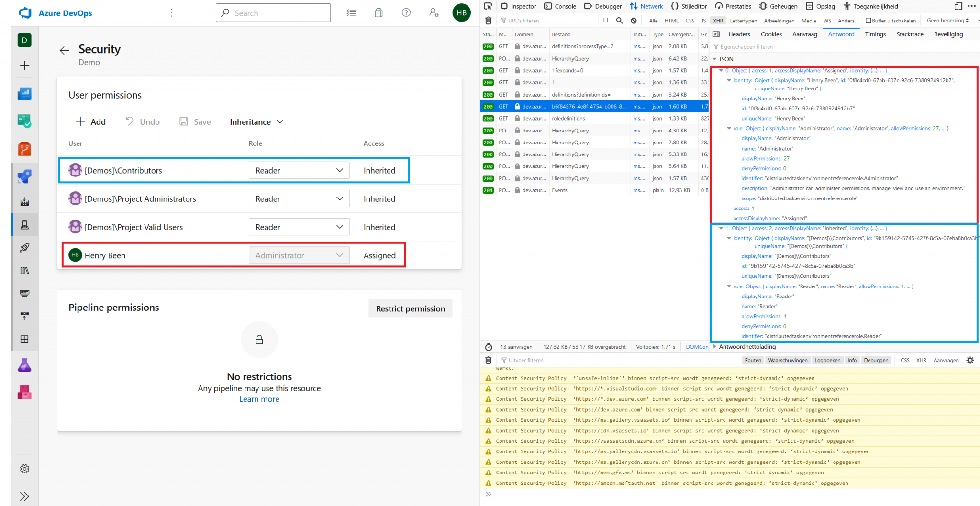Open the Cookies tab in request details
980x506 pixels.
(771, 34)
